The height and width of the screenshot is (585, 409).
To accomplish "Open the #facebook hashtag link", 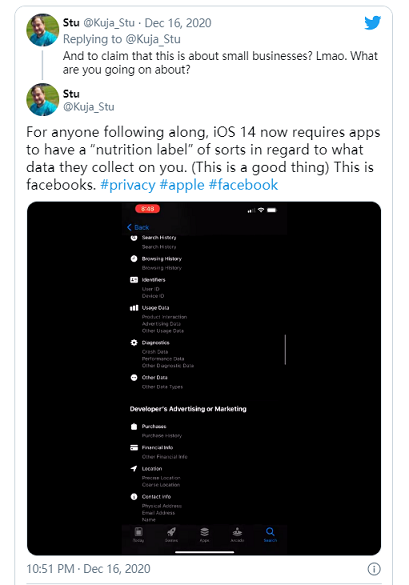I will (243, 185).
